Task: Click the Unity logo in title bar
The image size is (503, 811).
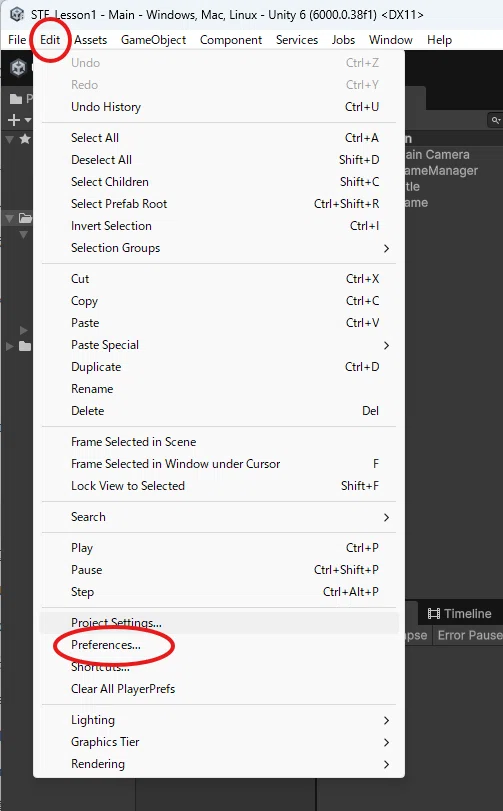Action: click(17, 14)
